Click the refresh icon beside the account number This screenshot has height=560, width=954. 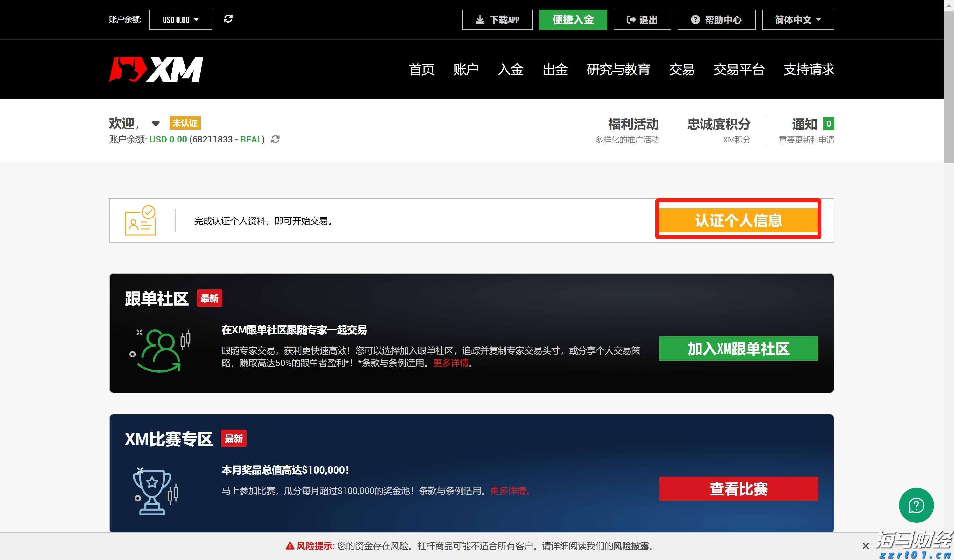275,140
